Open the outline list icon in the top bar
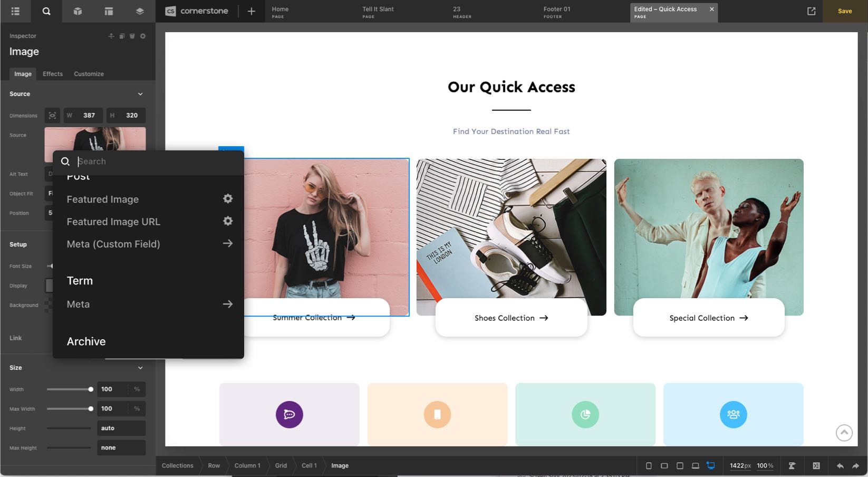The width and height of the screenshot is (868, 477). pos(15,11)
